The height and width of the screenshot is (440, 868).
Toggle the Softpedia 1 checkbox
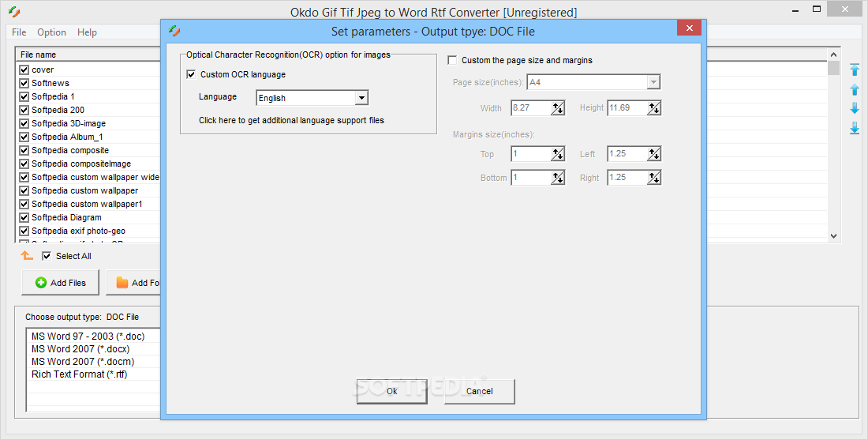click(24, 96)
